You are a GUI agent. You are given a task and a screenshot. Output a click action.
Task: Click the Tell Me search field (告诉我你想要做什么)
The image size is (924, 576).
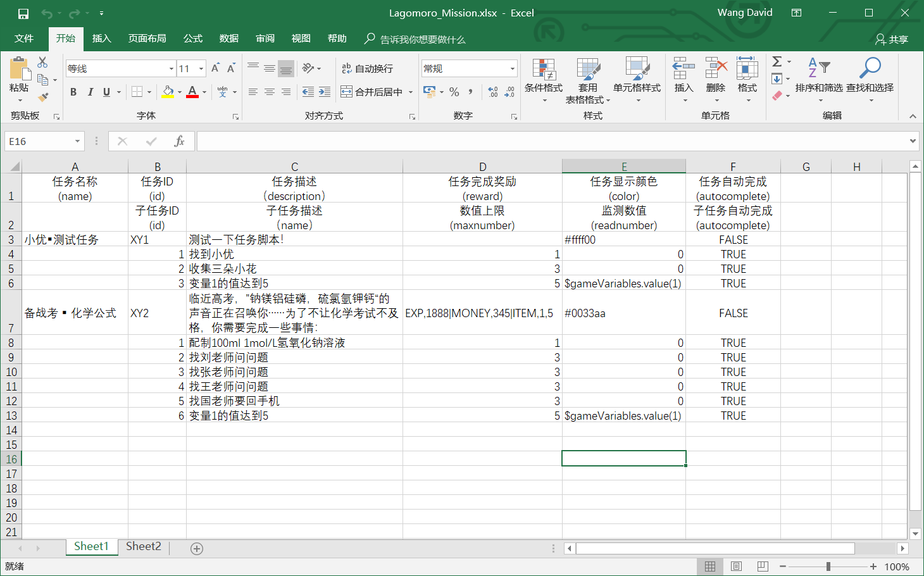(422, 39)
